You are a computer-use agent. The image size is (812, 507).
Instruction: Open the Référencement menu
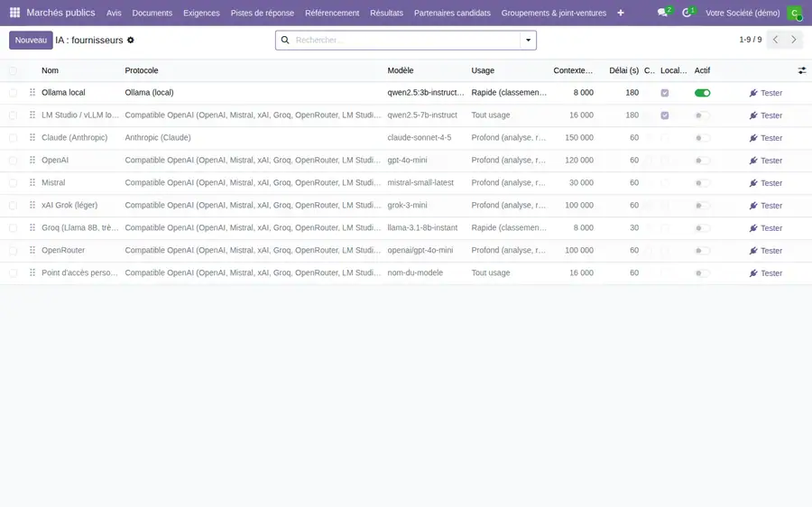332,13
